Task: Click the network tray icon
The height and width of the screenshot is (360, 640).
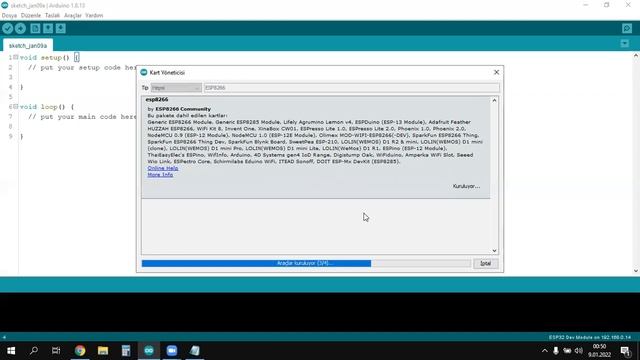Action: tap(567, 351)
